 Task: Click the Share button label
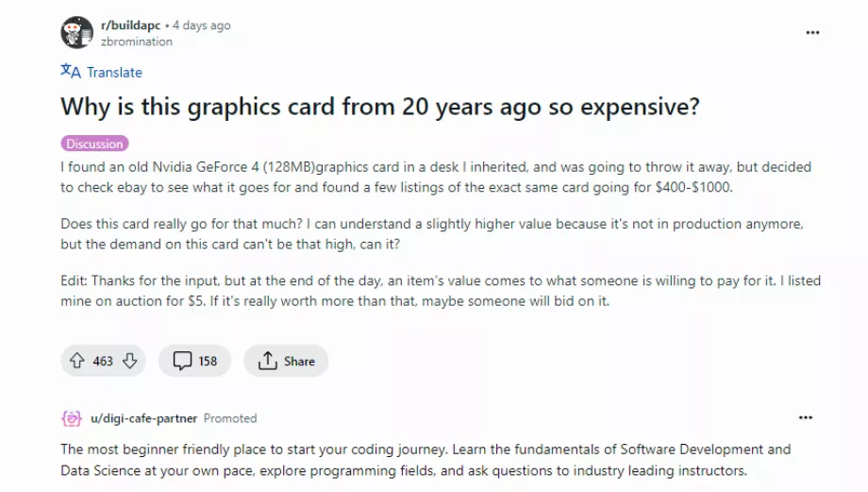(x=299, y=362)
